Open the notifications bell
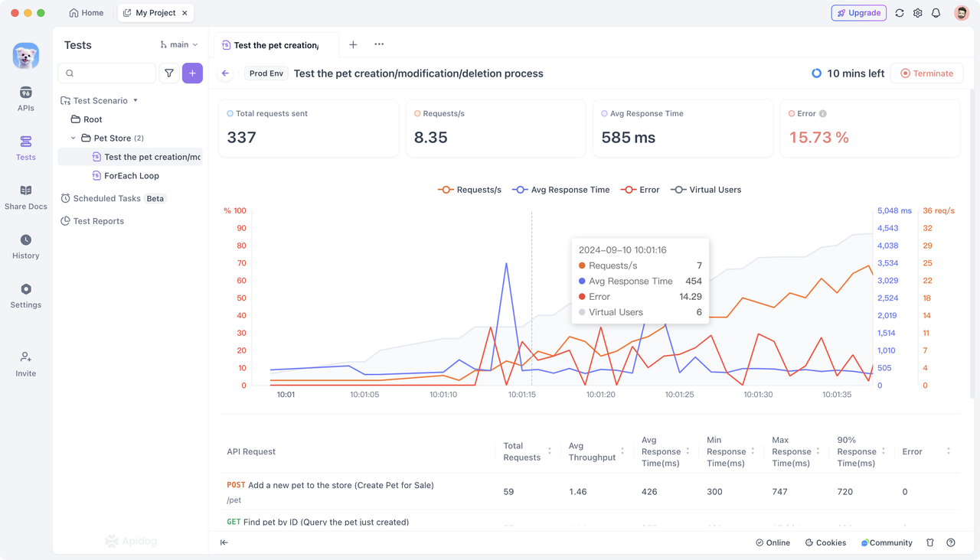This screenshot has height=560, width=980. 936,13
